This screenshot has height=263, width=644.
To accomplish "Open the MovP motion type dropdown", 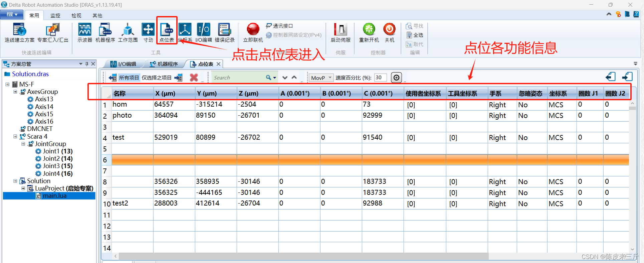I will coord(321,78).
